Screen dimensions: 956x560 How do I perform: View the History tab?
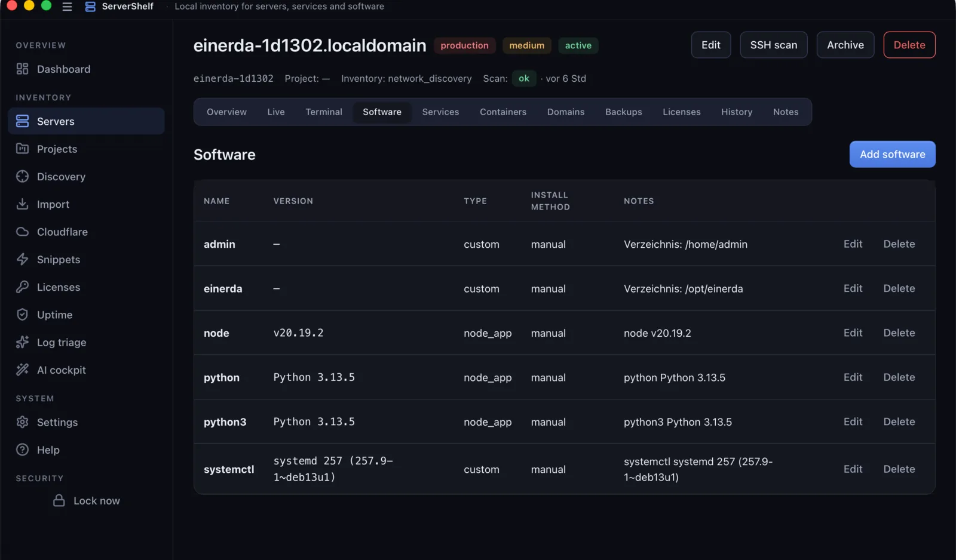click(x=736, y=112)
